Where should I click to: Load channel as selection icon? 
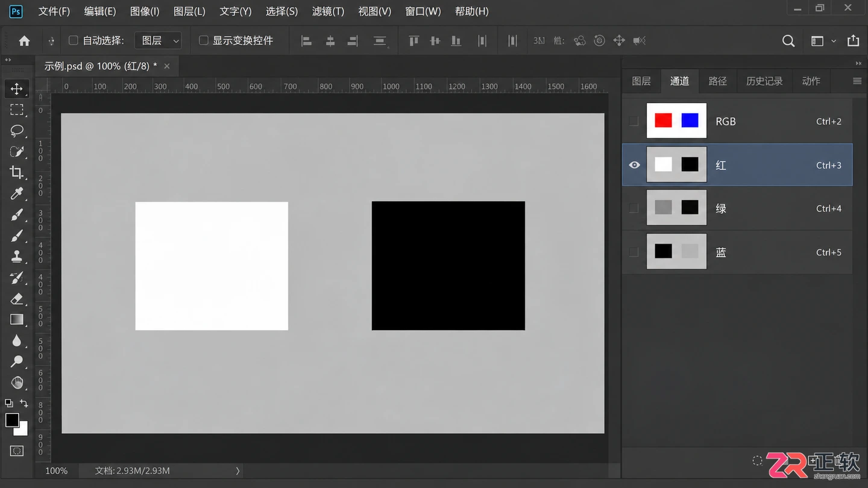(757, 461)
